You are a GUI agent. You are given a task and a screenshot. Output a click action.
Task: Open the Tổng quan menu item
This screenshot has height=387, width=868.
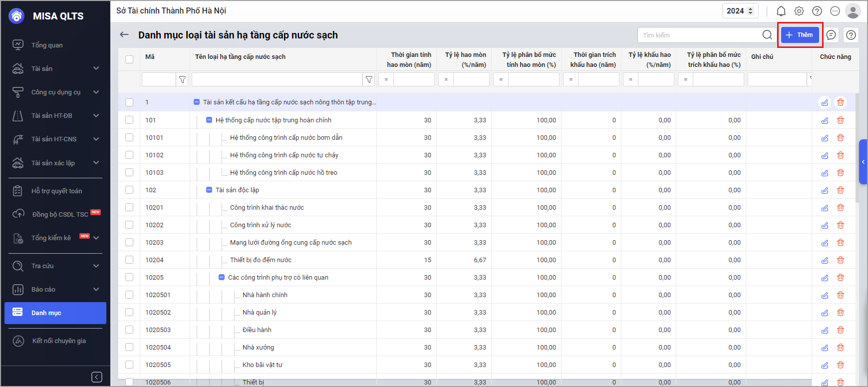pyautogui.click(x=47, y=45)
